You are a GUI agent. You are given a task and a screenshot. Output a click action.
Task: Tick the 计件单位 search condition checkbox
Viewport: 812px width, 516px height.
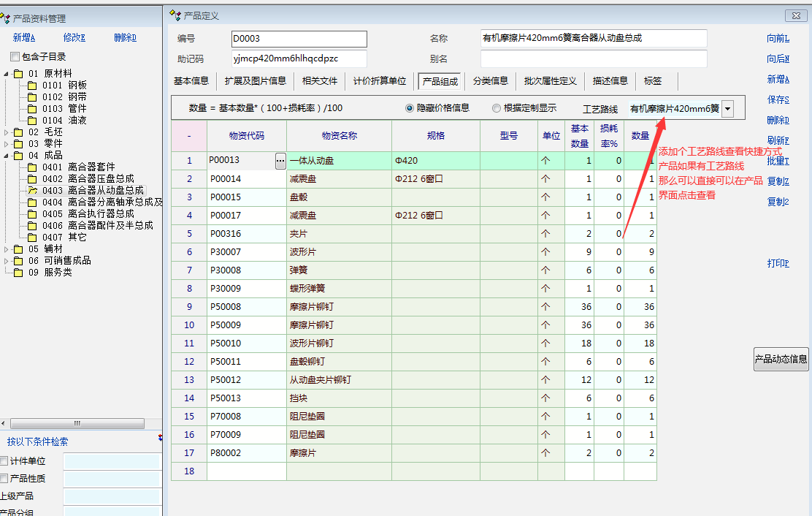4,461
